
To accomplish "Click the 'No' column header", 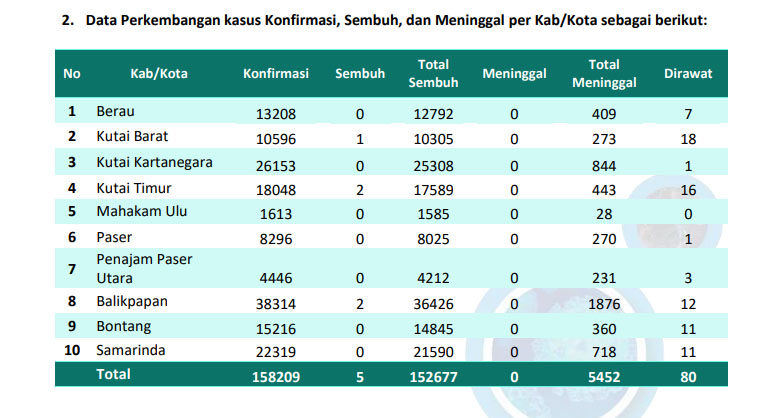I will click(x=71, y=73).
